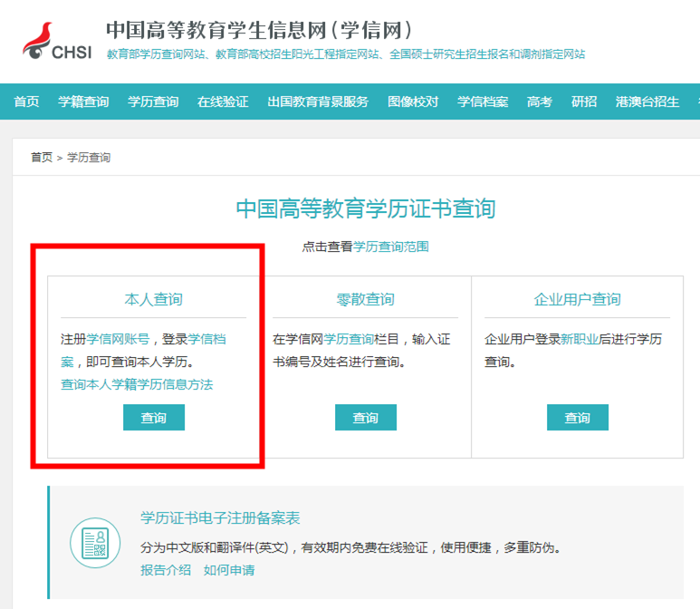700x609 pixels.
Task: Click 学历查询 in the breadcrumb
Action: coord(89,158)
